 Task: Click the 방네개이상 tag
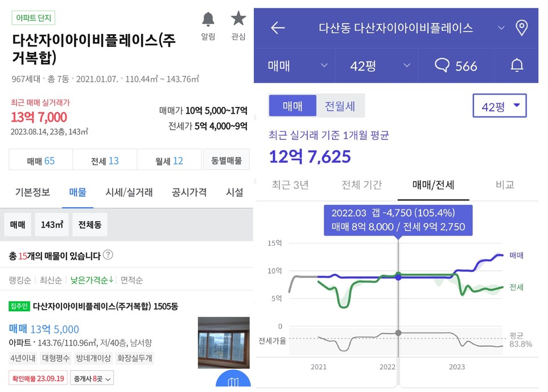pos(93,358)
